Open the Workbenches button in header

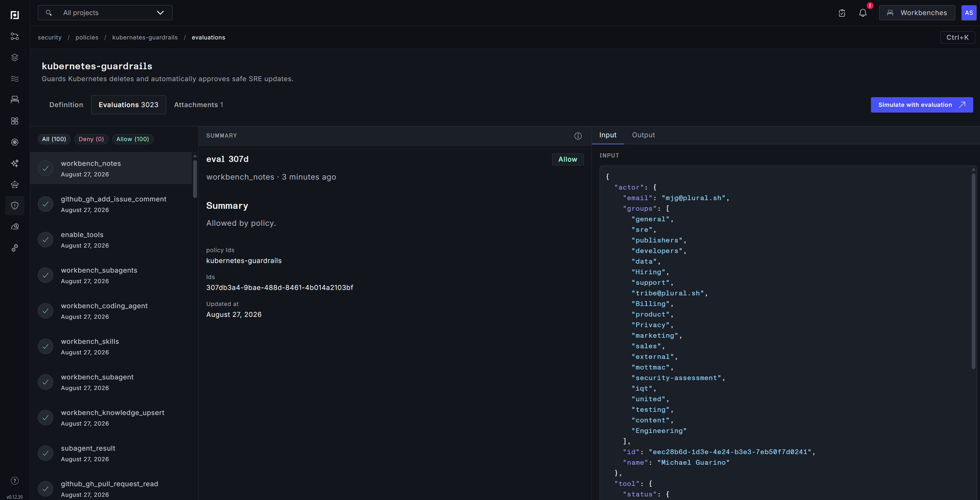point(917,13)
